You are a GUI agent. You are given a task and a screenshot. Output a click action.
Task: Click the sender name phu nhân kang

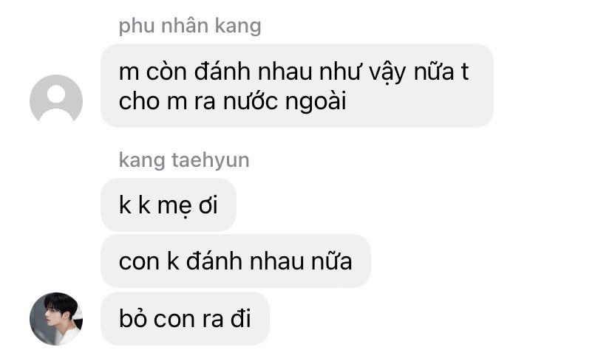(190, 26)
